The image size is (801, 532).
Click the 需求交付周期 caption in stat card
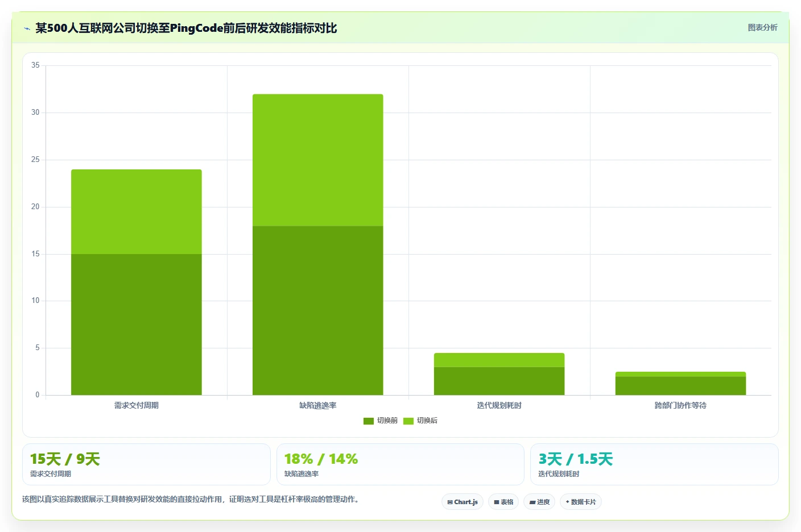pos(51,474)
